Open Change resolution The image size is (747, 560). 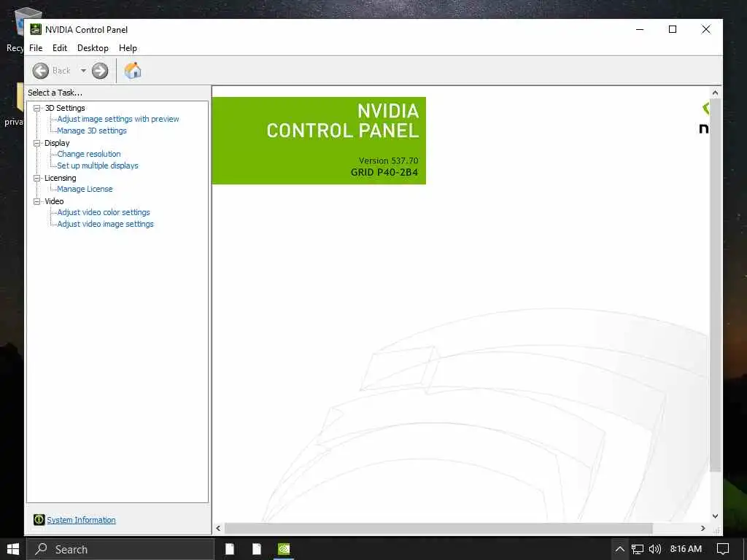(x=88, y=154)
